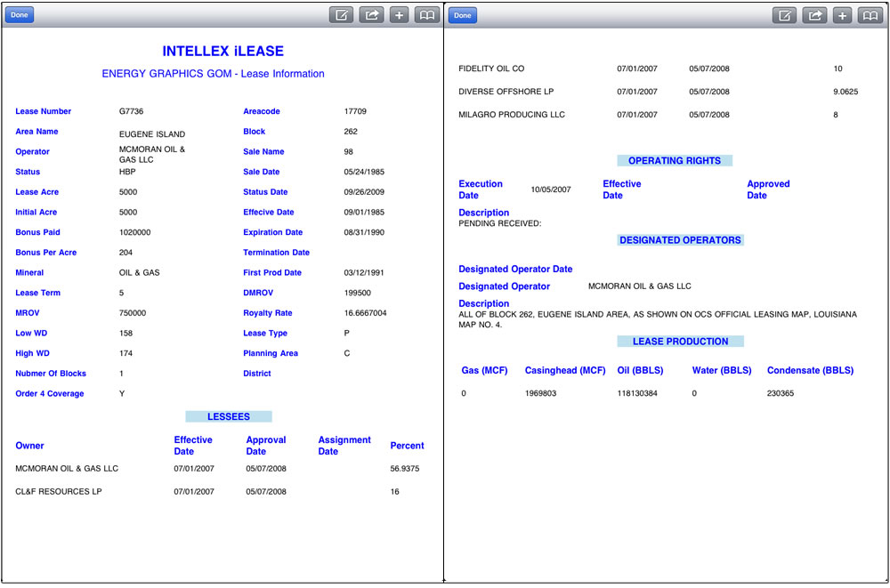This screenshot has width=890, height=588.
Task: Select the INTELLEX iLEASE title
Action: pos(223,51)
